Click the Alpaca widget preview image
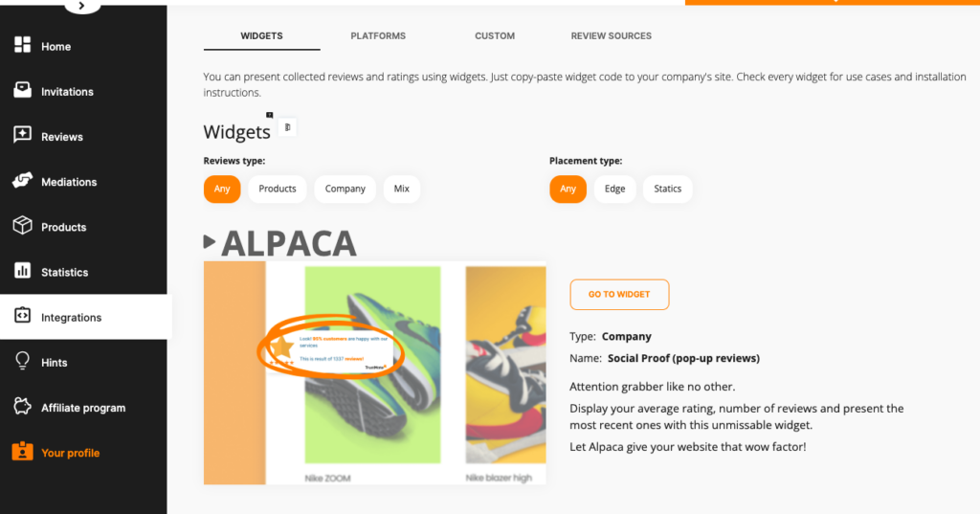Screen dimensions: 980x514 coord(374,372)
